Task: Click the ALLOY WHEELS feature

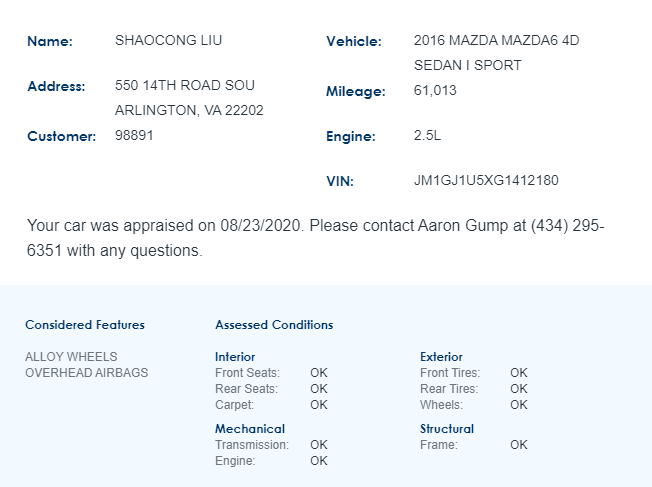Action: (x=71, y=357)
